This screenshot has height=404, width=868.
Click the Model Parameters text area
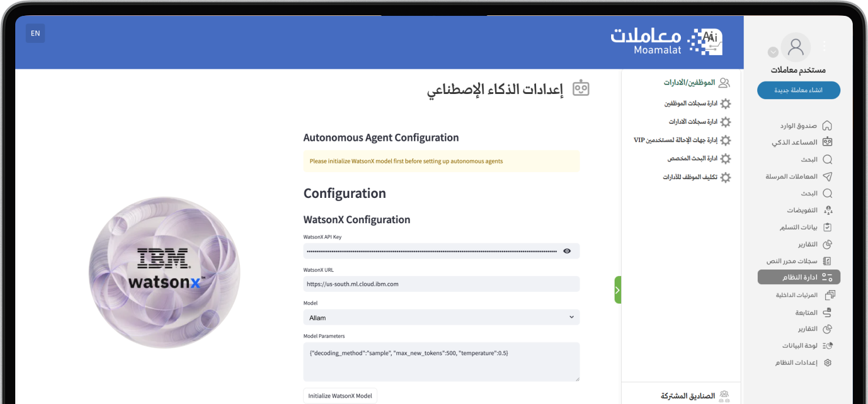(441, 362)
